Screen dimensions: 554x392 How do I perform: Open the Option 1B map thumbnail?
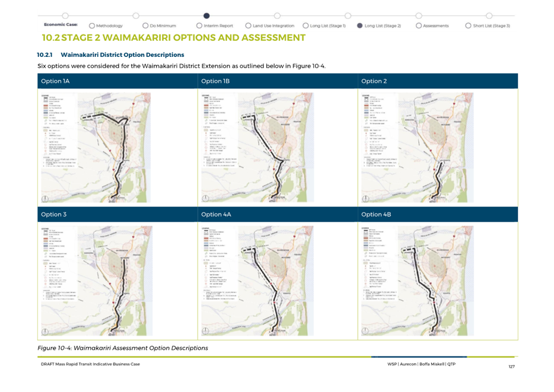pyautogui.click(x=257, y=147)
